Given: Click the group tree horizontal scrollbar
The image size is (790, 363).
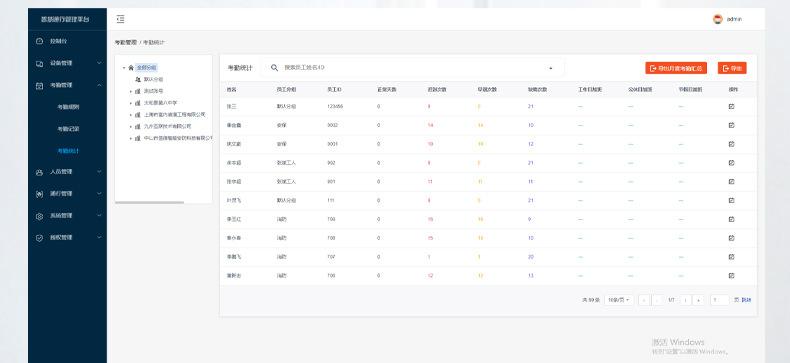Looking at the screenshot, I should [x=149, y=203].
